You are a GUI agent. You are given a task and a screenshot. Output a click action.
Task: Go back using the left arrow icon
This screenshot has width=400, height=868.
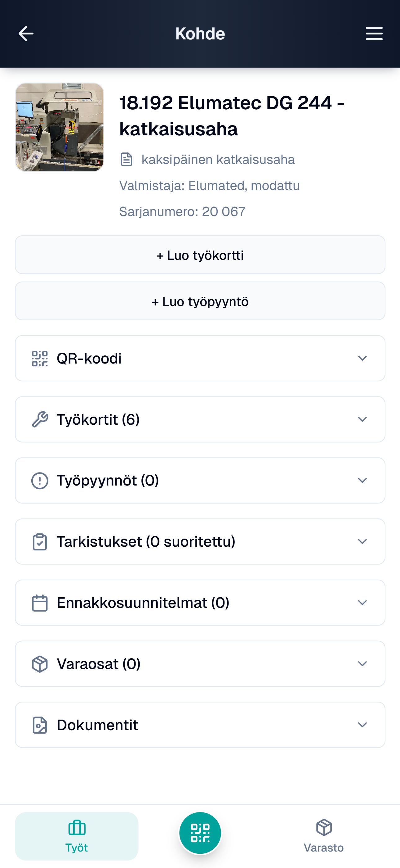26,34
